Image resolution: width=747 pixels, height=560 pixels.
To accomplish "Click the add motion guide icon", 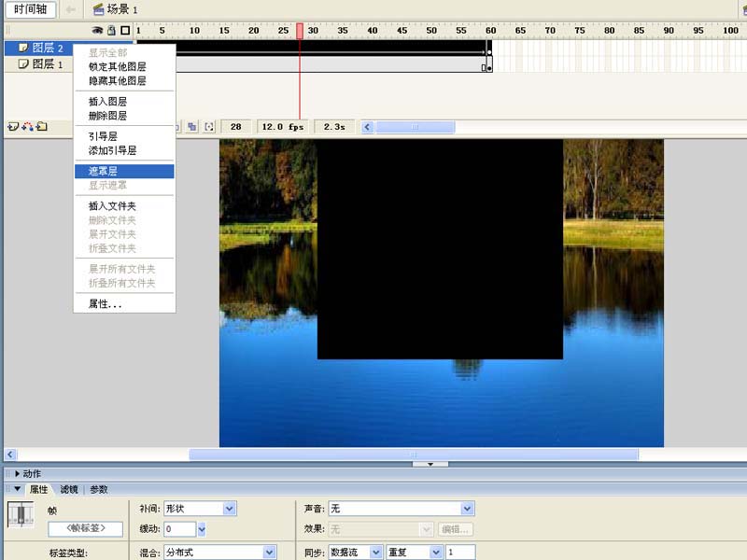I will 28,127.
